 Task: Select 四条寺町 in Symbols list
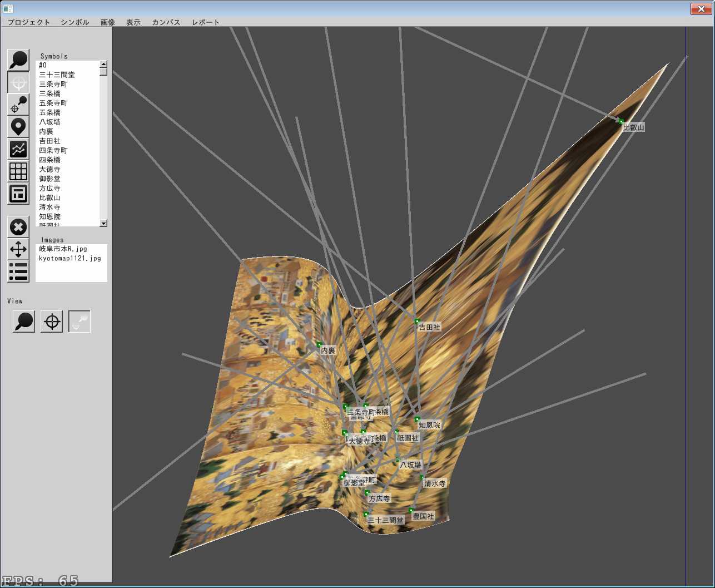67,150
